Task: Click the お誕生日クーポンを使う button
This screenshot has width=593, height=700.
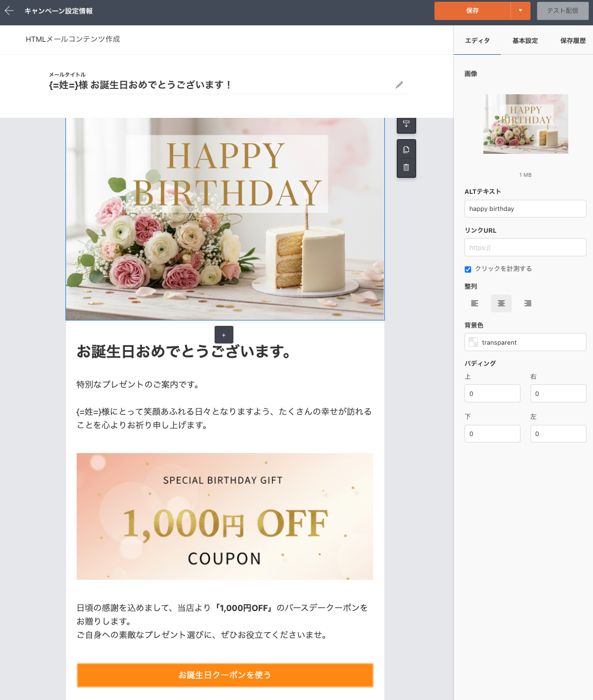Action: click(x=225, y=675)
